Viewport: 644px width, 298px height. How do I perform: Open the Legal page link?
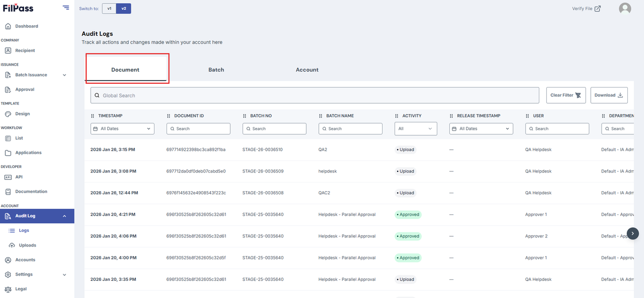[x=21, y=289]
